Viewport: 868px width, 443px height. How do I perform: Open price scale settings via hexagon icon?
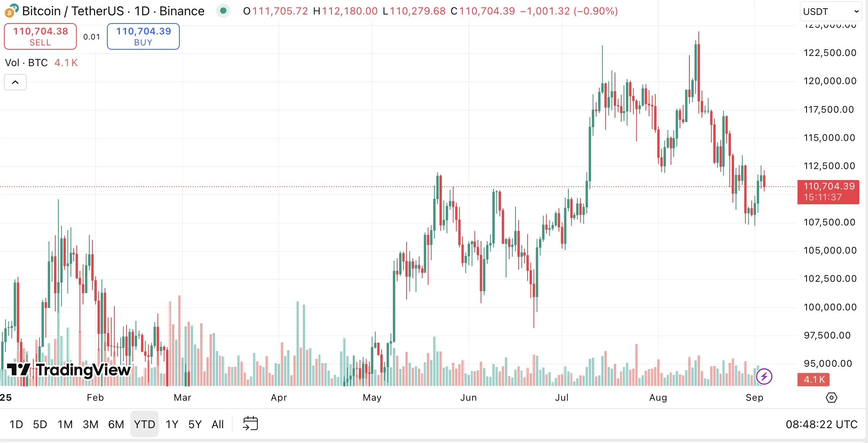tap(832, 398)
